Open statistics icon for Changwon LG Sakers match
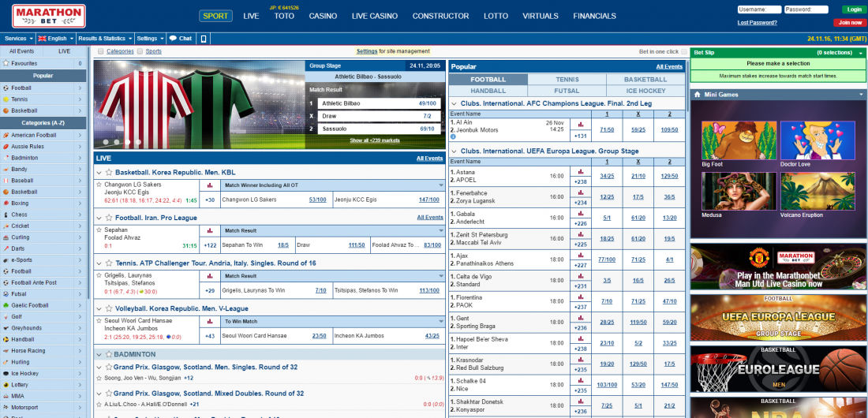This screenshot has height=418, width=868. pyautogui.click(x=210, y=185)
